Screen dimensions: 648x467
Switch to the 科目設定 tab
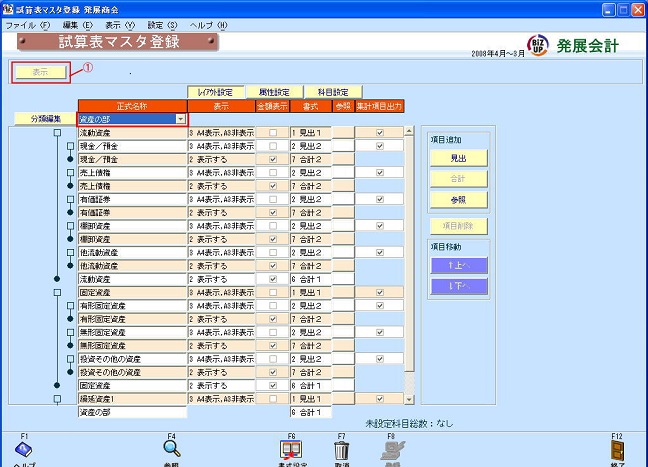(x=333, y=92)
